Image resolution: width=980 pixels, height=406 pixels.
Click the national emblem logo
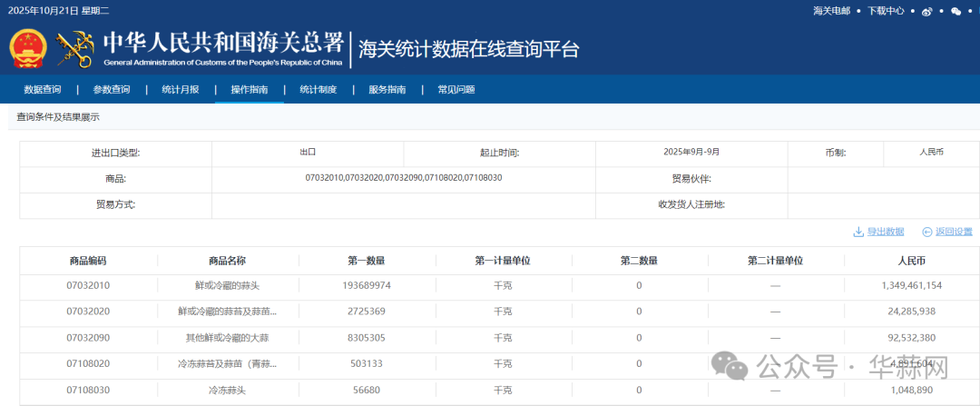pyautogui.click(x=28, y=50)
